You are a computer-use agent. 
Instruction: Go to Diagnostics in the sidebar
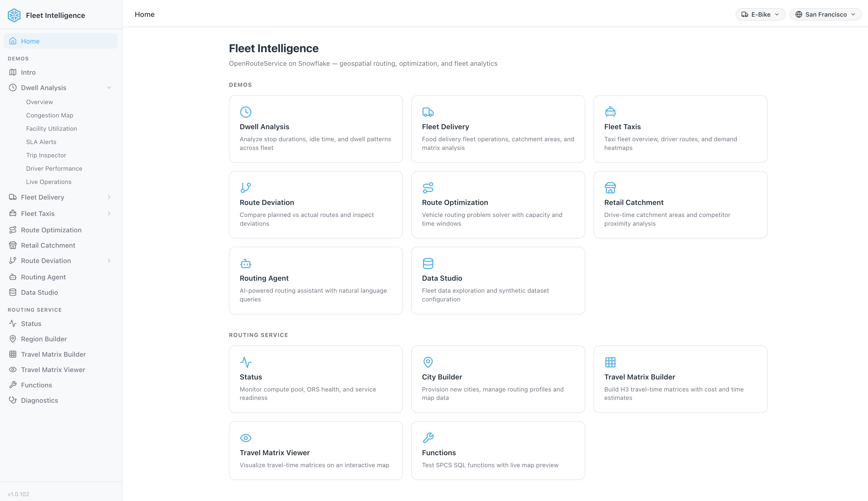(x=39, y=400)
